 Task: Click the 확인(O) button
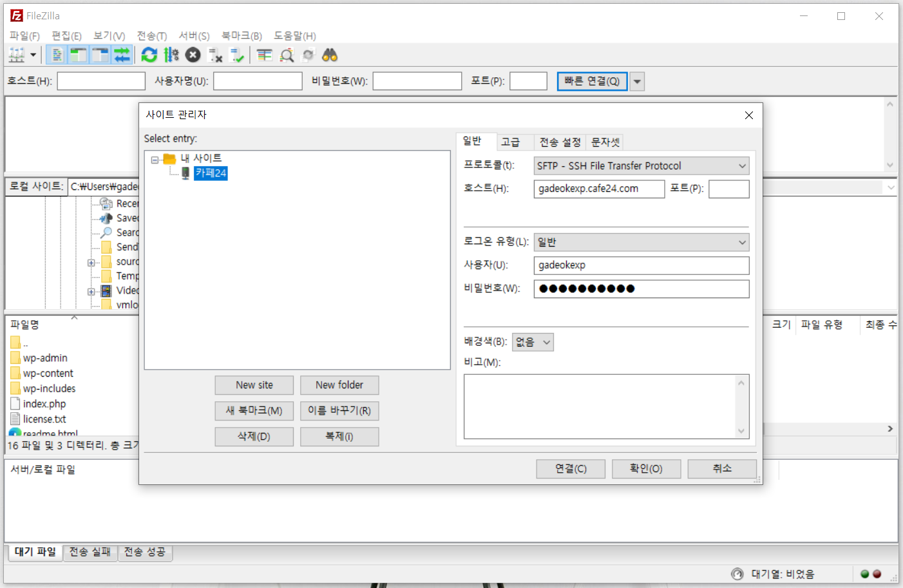point(646,469)
